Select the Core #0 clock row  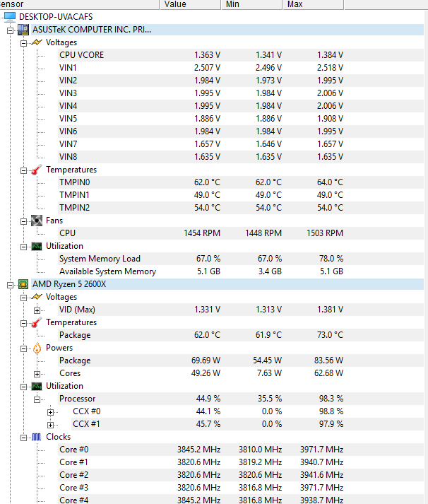(241, 450)
